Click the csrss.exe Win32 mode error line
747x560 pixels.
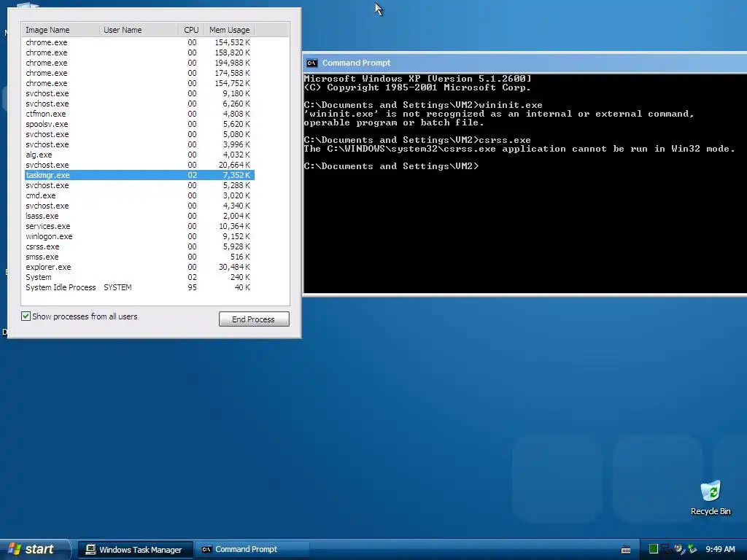click(x=519, y=149)
